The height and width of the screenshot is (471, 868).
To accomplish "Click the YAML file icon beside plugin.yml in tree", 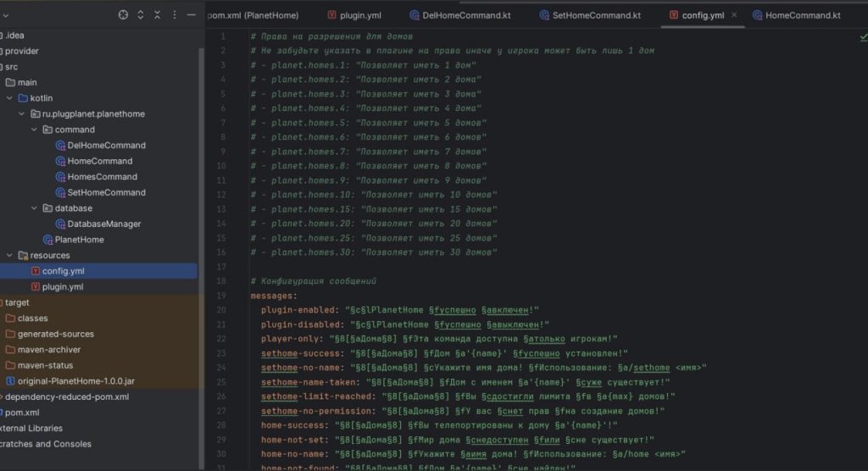I will click(35, 287).
